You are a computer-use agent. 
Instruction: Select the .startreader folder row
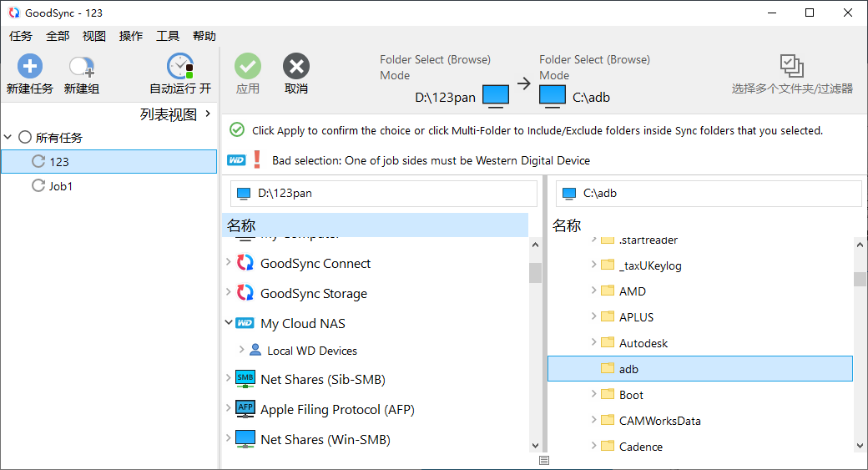[700, 240]
